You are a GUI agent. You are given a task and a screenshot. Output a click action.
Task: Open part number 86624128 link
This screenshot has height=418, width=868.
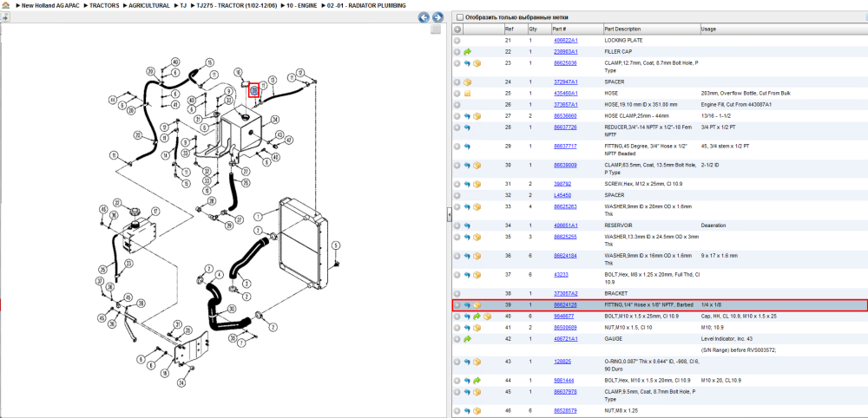point(565,304)
